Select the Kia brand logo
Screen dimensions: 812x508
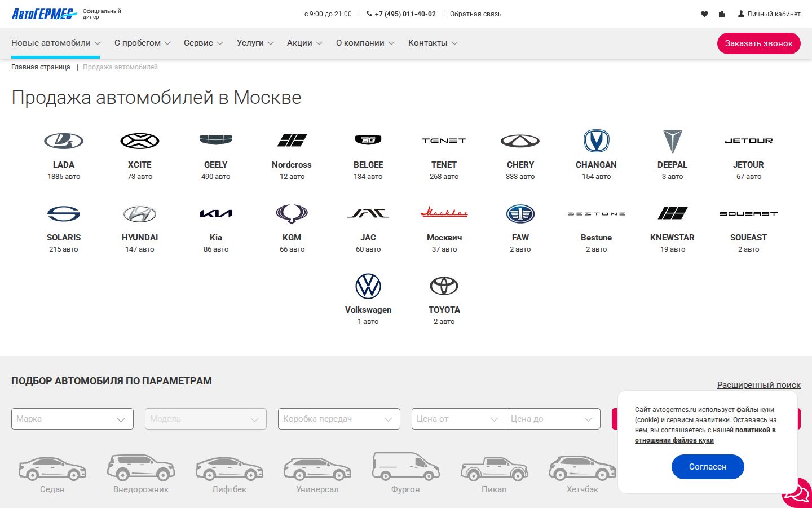[x=215, y=213]
